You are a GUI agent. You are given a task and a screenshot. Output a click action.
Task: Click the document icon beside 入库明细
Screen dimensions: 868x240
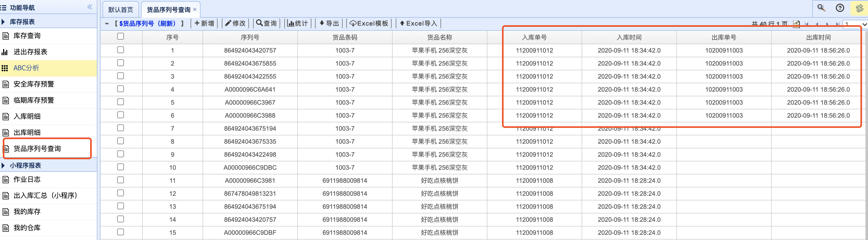(5, 117)
